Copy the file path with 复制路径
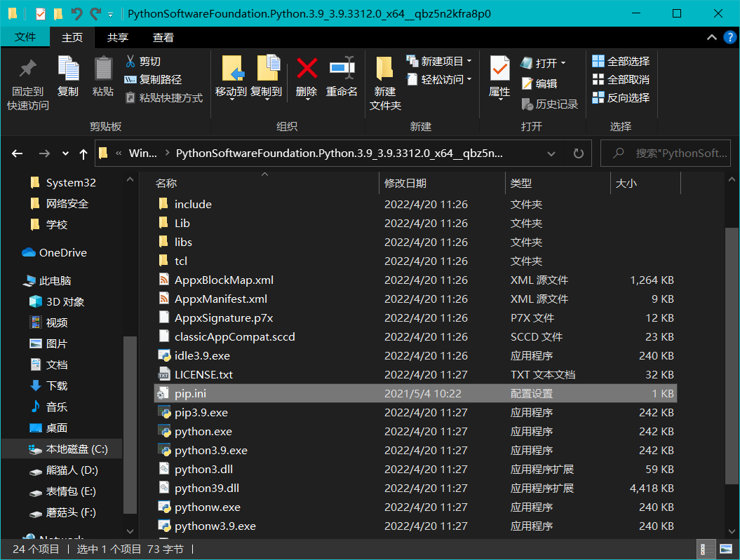Viewport: 740px width, 560px height. tap(153, 80)
